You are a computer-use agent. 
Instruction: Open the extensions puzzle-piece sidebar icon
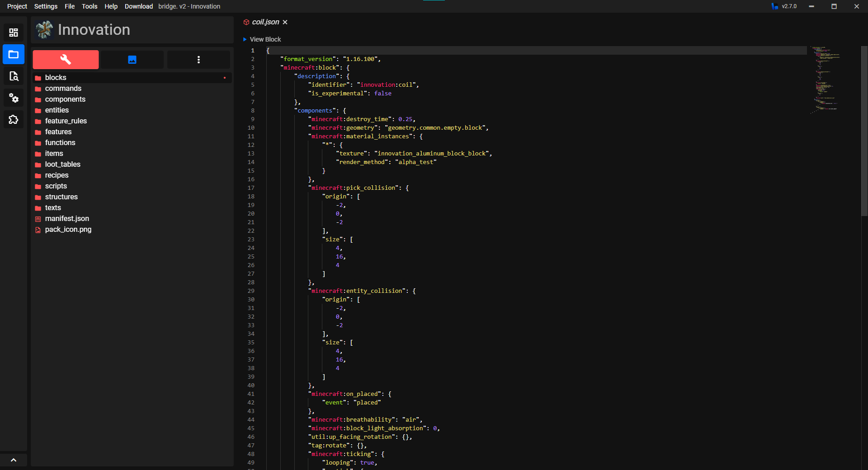(x=14, y=119)
